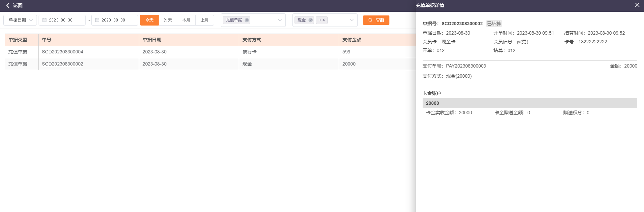
Task: Click the 银行卡 payment cell
Action: coord(289,52)
